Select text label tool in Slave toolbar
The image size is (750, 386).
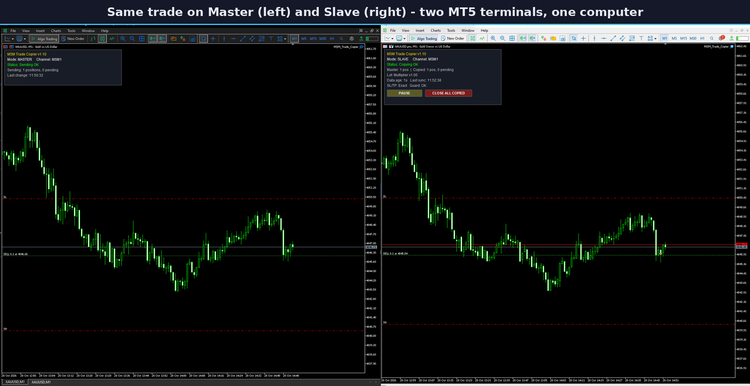pyautogui.click(x=641, y=38)
